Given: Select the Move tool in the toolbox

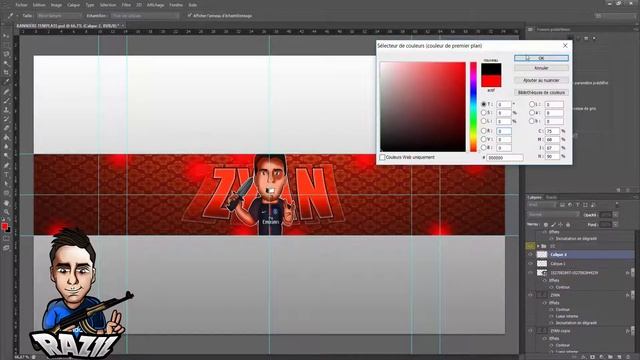Looking at the screenshot, I should [x=6, y=37].
